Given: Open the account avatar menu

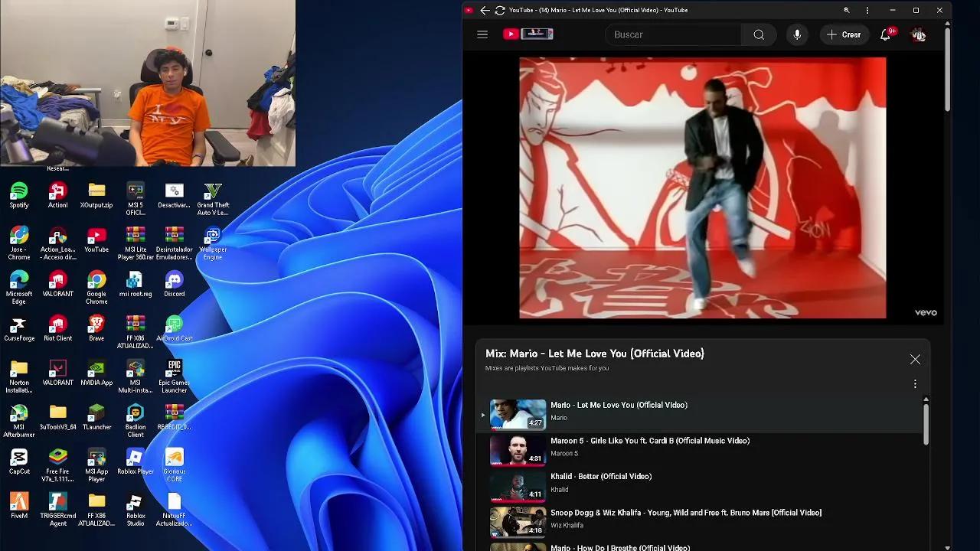Looking at the screenshot, I should tap(918, 34).
